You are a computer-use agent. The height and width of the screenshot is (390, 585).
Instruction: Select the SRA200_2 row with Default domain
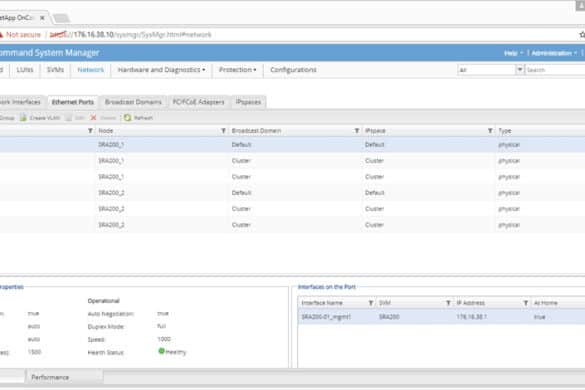click(292, 193)
